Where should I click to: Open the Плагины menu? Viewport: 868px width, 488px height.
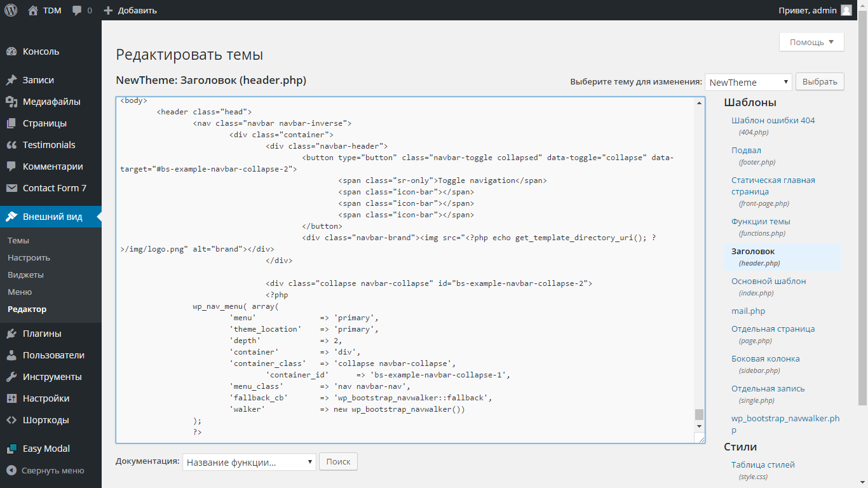coord(51,334)
